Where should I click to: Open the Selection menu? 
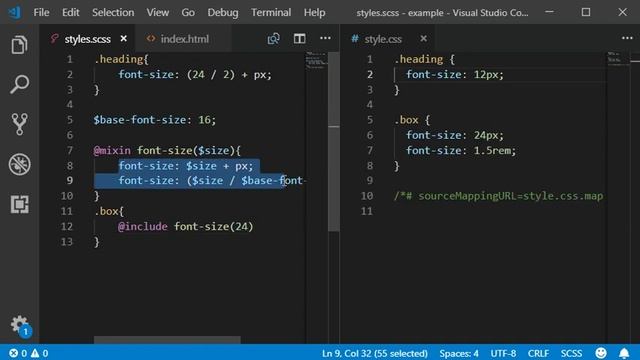(x=113, y=13)
